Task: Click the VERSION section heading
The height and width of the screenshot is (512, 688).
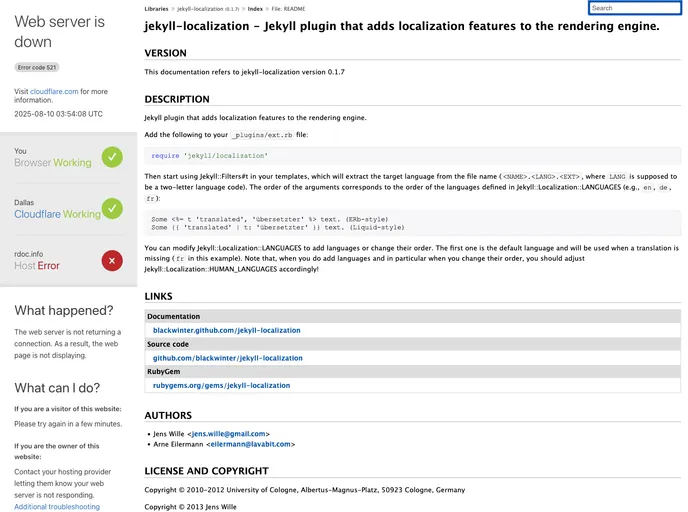Action: point(165,53)
